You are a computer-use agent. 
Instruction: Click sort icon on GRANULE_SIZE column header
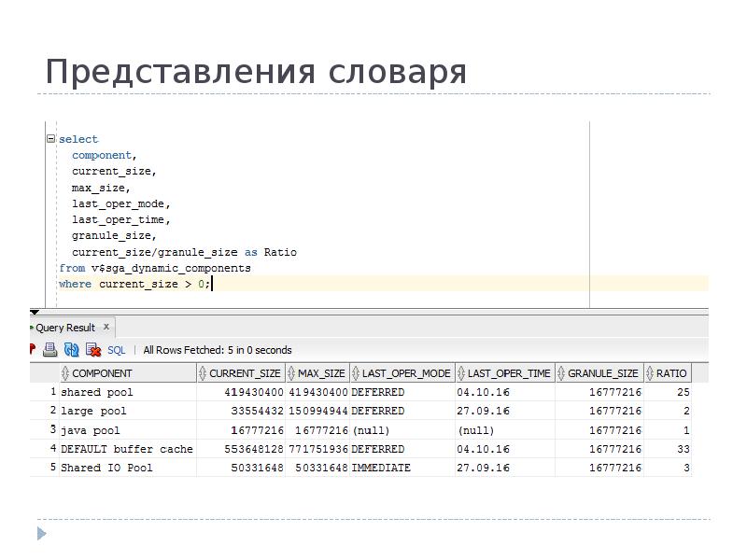(561, 373)
